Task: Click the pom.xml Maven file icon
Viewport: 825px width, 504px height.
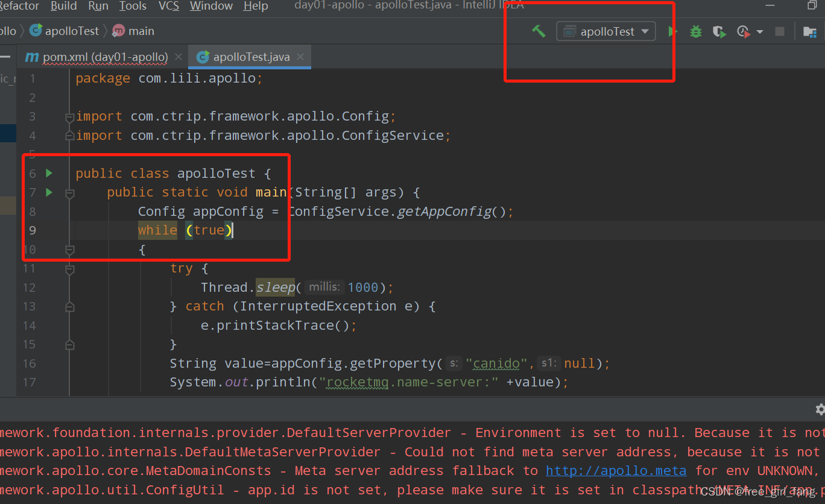Action: [32, 57]
